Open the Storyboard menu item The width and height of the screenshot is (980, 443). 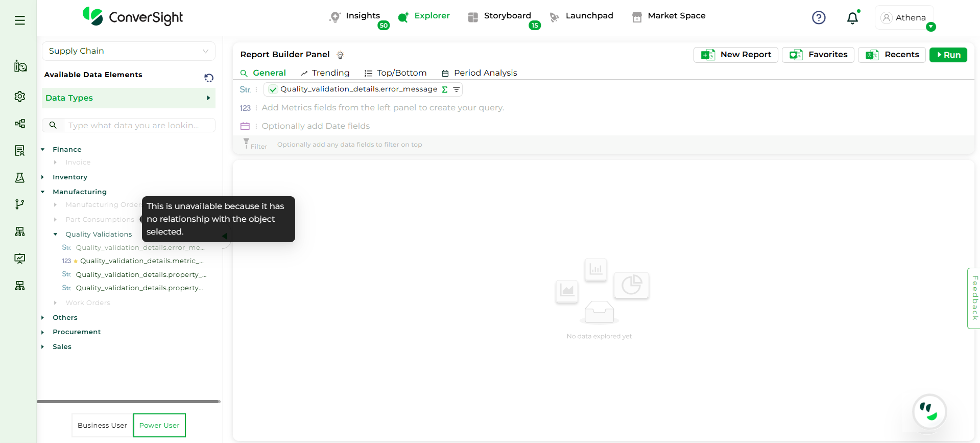(507, 16)
